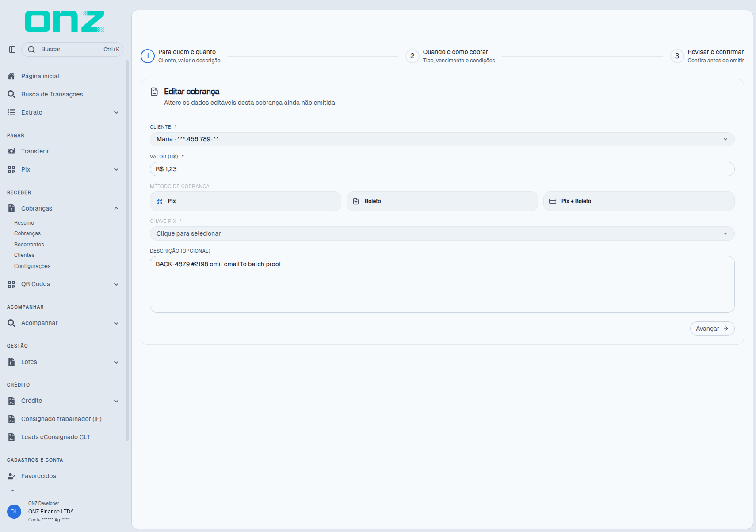756x532 pixels.
Task: Click the Página inicial home icon
Action: (11, 76)
